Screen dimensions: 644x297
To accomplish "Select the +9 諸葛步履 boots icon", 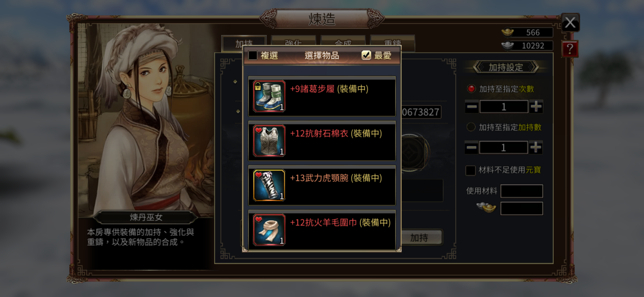I will [269, 96].
